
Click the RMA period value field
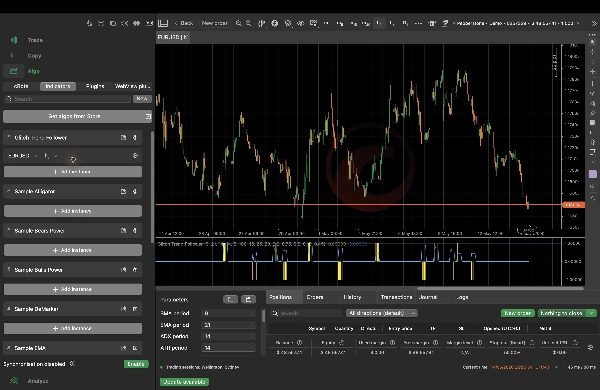(x=228, y=313)
